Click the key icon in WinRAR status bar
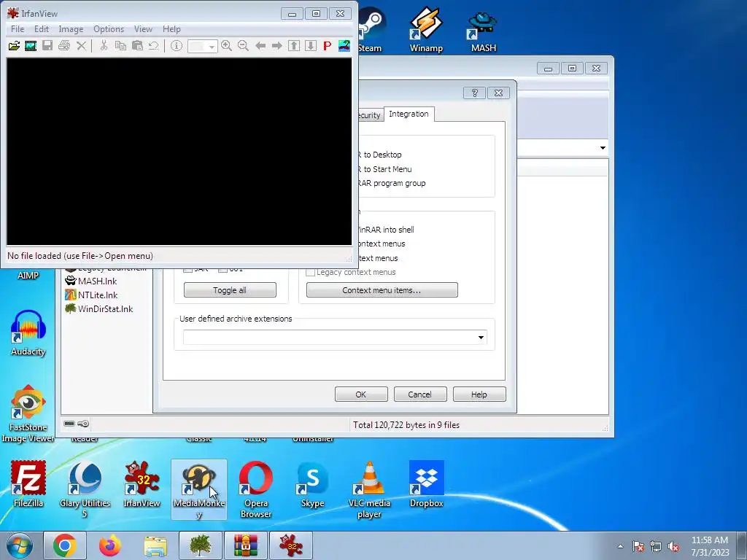This screenshot has width=747, height=560. 83,424
